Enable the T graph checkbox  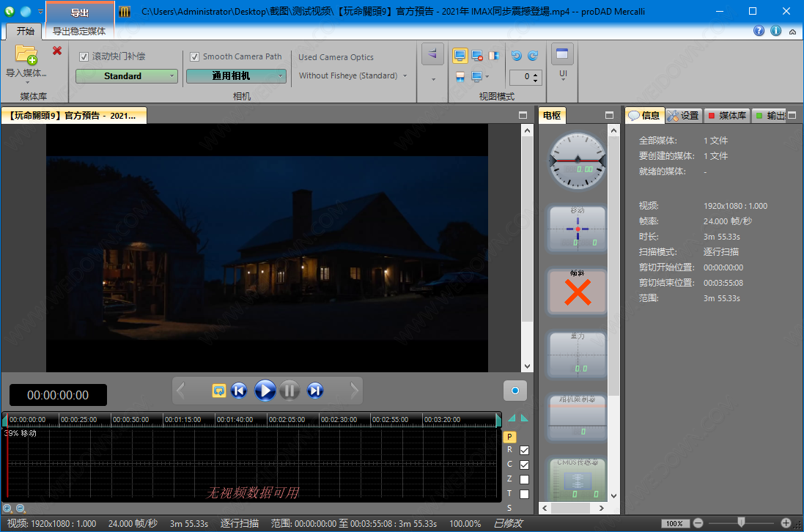(x=524, y=494)
